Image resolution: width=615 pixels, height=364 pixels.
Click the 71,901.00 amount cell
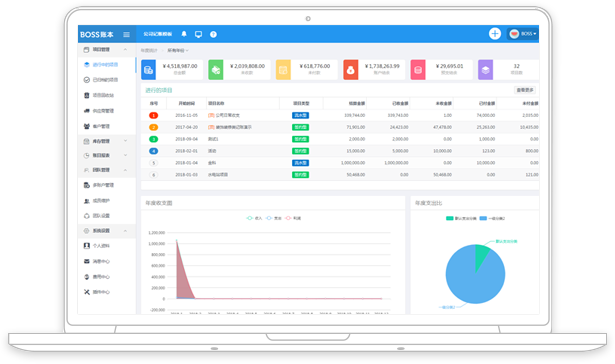coord(356,127)
